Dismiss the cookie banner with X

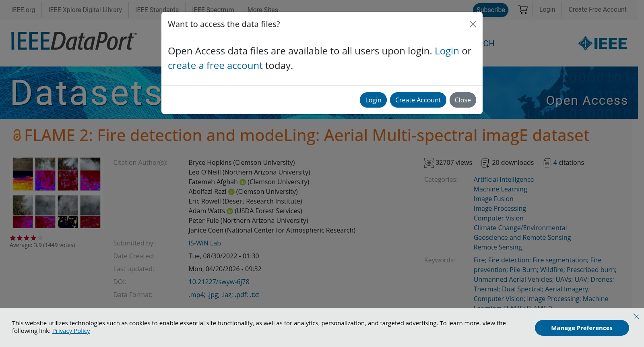point(636,316)
